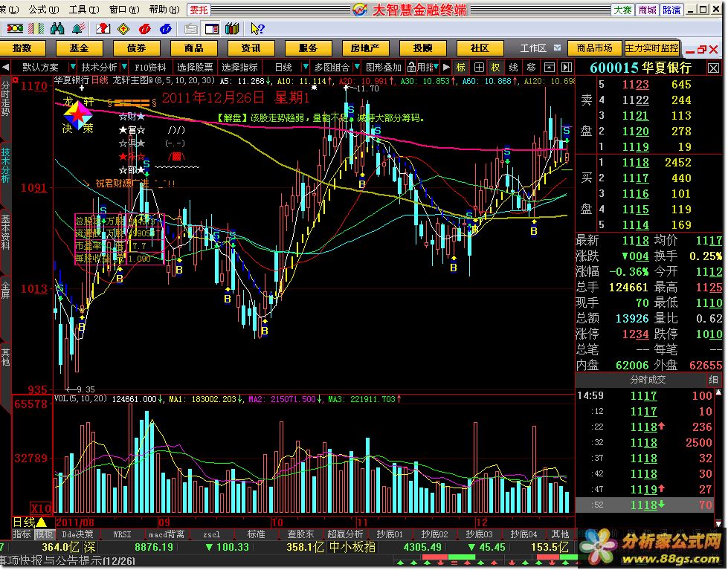Click the skip-to-end icon in chart toolbar

[x=567, y=68]
